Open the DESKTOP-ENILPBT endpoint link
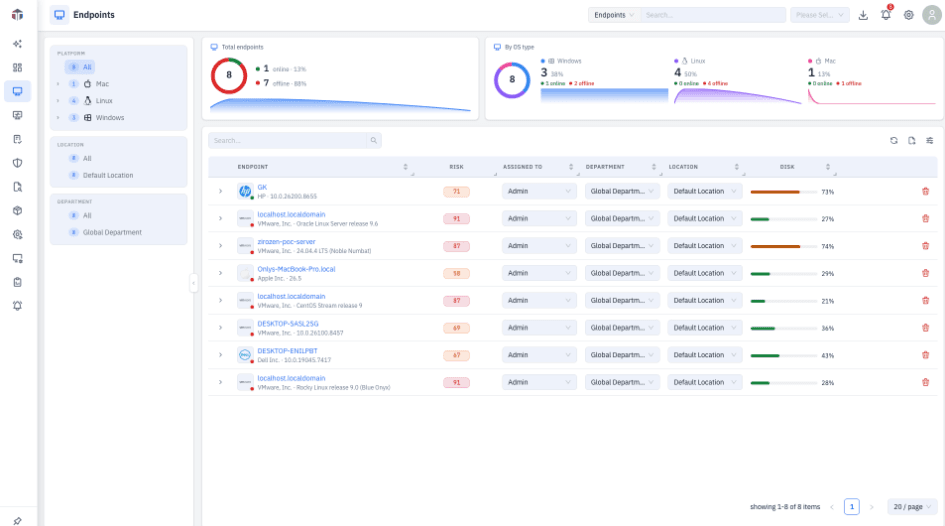This screenshot has width=945, height=526. click(x=287, y=351)
